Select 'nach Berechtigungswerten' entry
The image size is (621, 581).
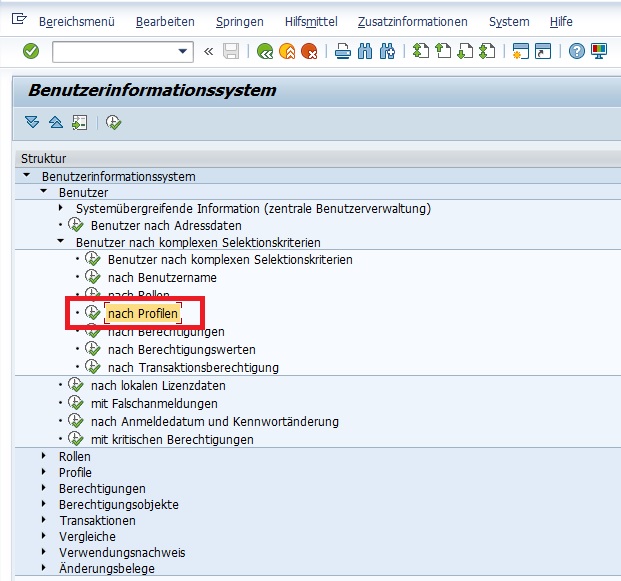182,350
